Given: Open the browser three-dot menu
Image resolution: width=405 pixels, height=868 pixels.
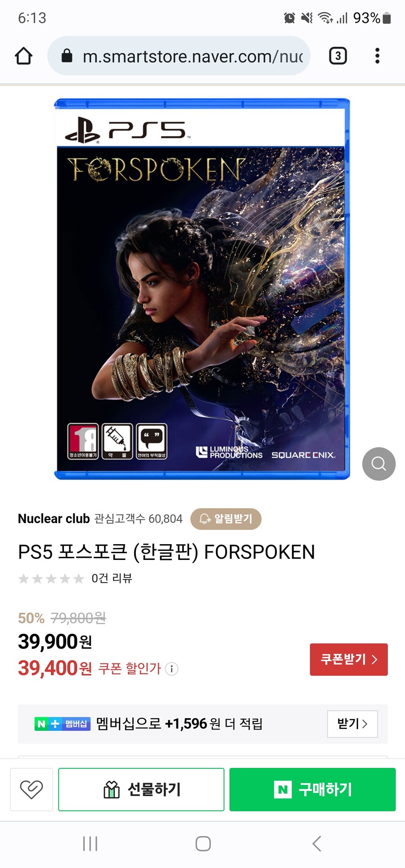Looking at the screenshot, I should pyautogui.click(x=377, y=56).
